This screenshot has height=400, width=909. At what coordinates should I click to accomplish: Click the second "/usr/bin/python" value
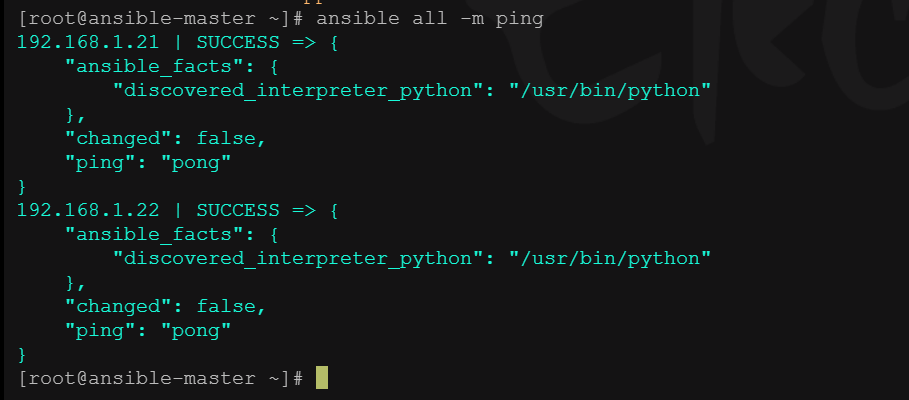(610, 259)
